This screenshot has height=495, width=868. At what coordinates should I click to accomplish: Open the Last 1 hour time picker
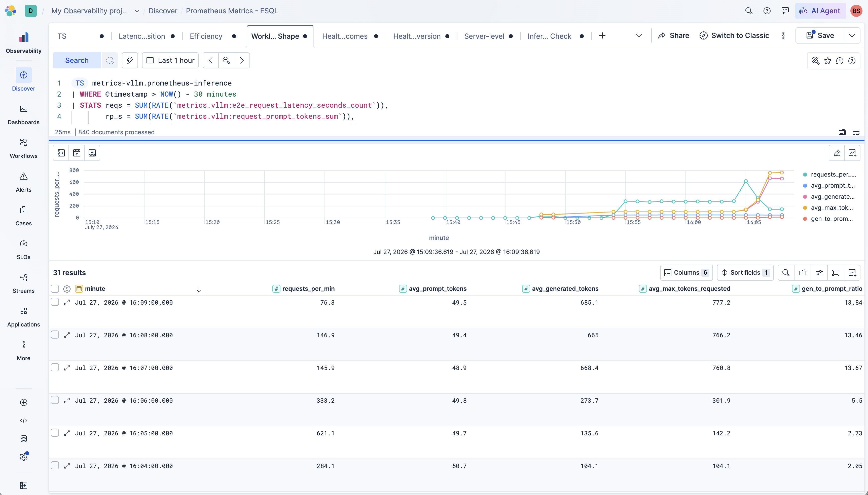click(x=170, y=61)
